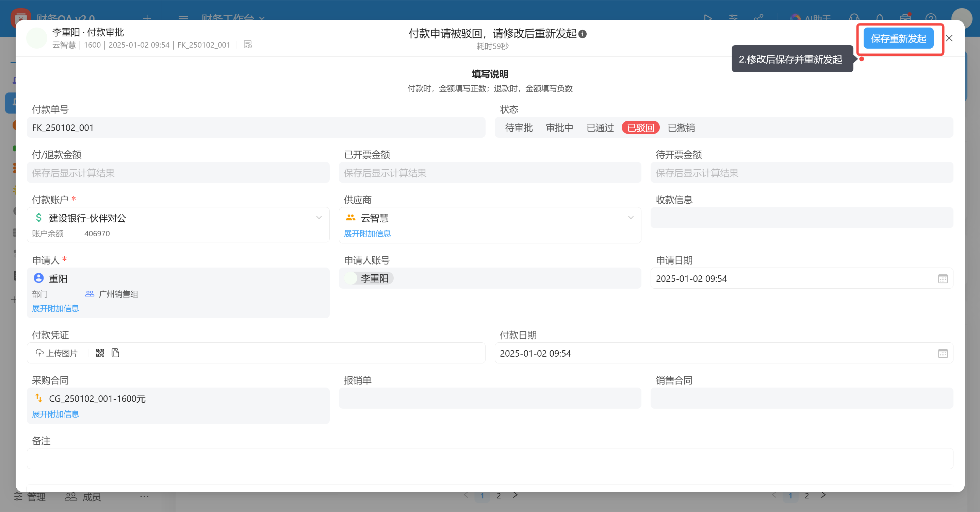Click the 李重阳 applicant account chip
The width and height of the screenshot is (980, 512).
point(369,279)
